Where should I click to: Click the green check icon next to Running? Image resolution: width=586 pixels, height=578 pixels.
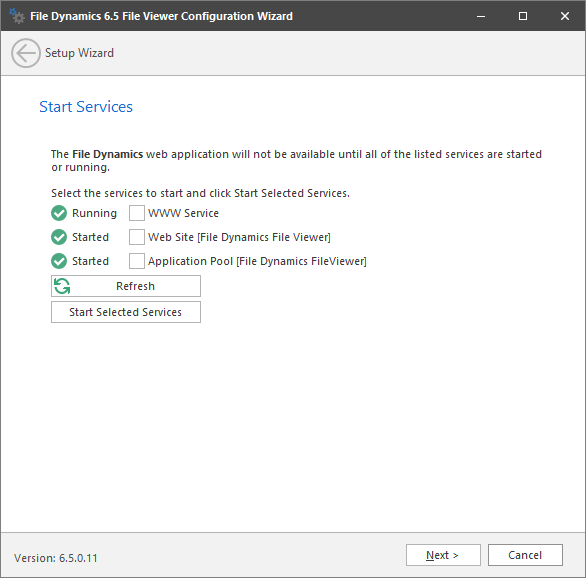coord(59,213)
